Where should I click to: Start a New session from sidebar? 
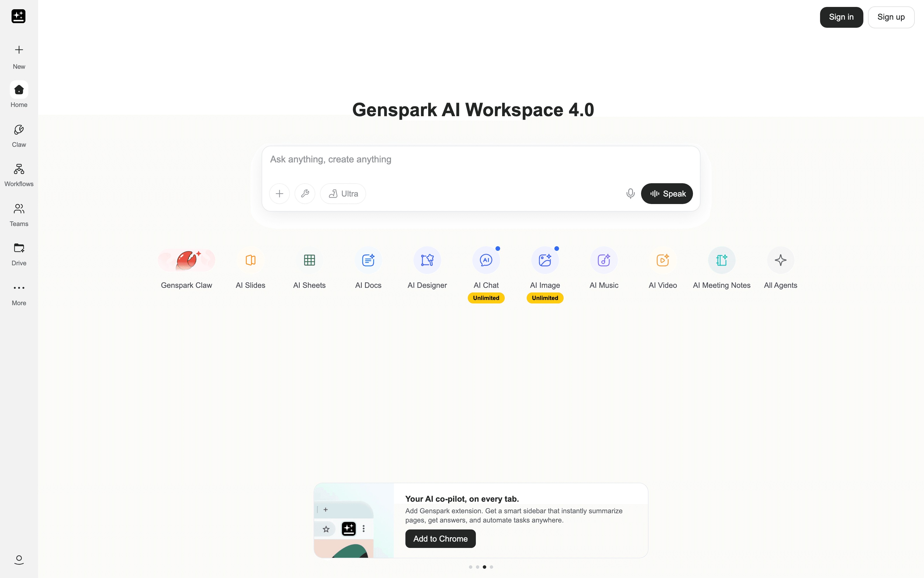click(x=19, y=57)
